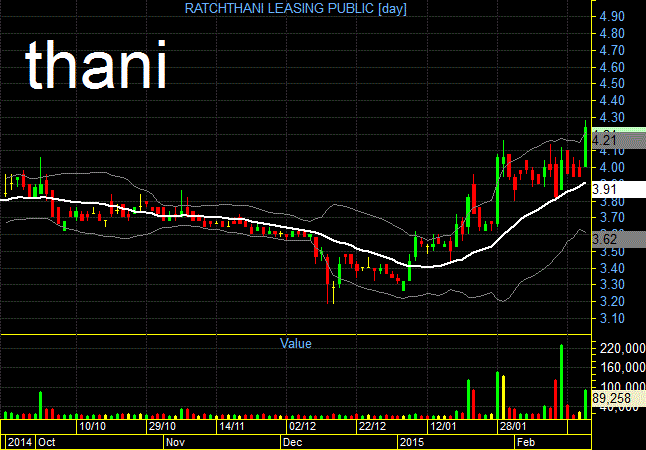
Task: Click the 02/12 date marker
Action: [302, 426]
